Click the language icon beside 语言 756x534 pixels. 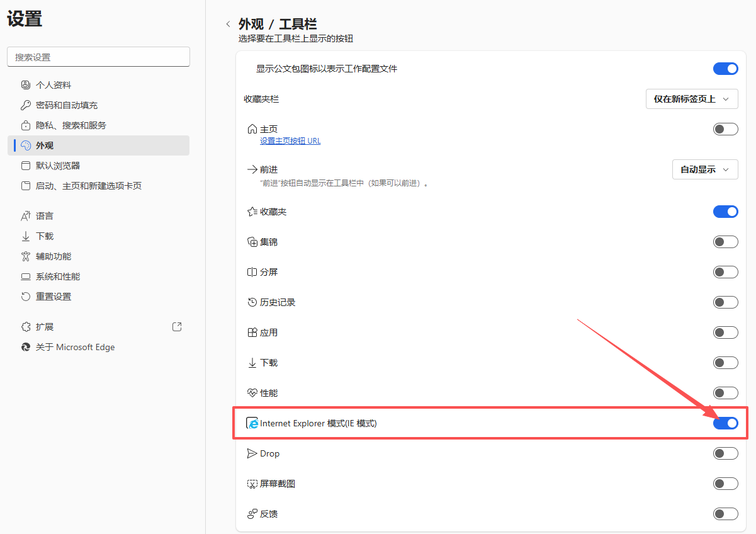coord(26,216)
